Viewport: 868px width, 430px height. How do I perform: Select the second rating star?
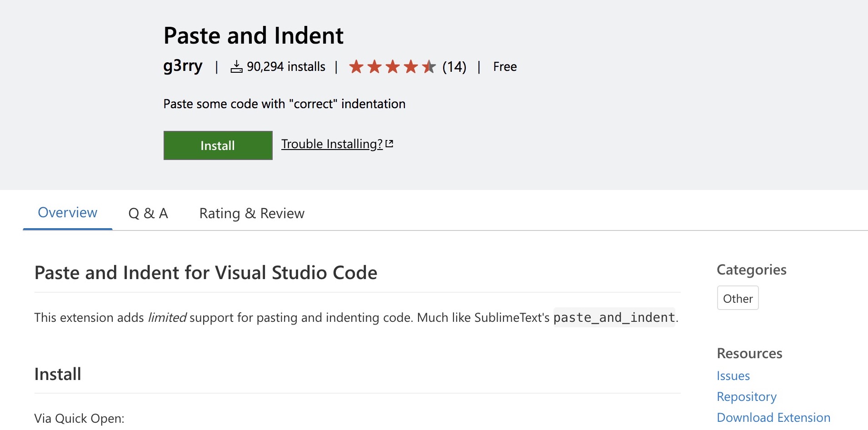pos(374,67)
